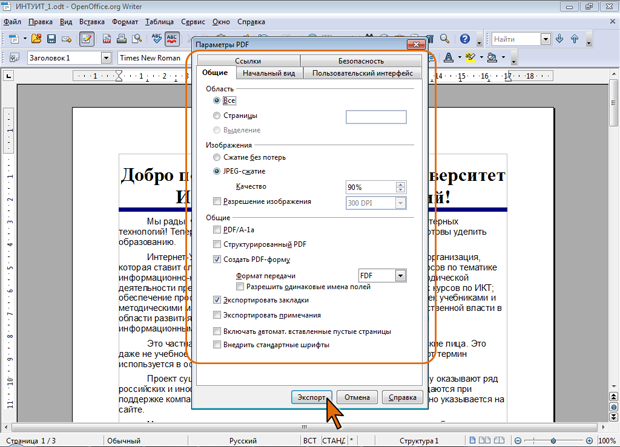
Task: Click the Open folder toolbar icon
Action: [36, 39]
